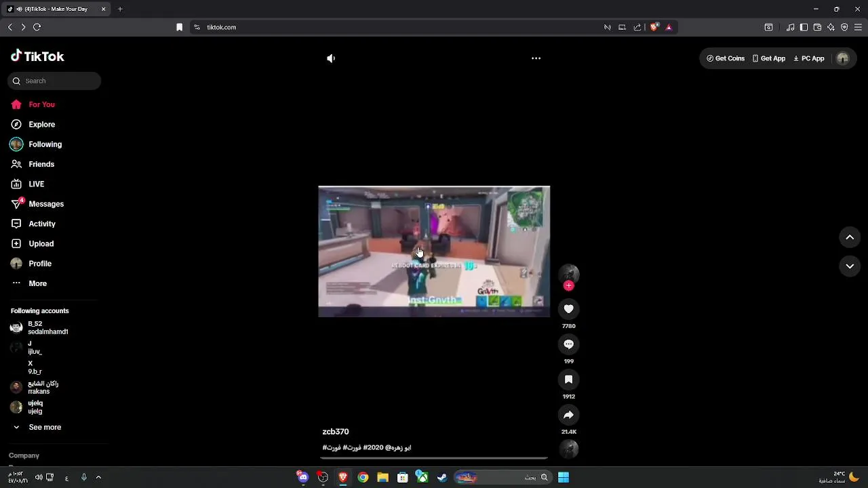868x488 pixels.
Task: Open creator avatar beside the video
Action: (569, 273)
